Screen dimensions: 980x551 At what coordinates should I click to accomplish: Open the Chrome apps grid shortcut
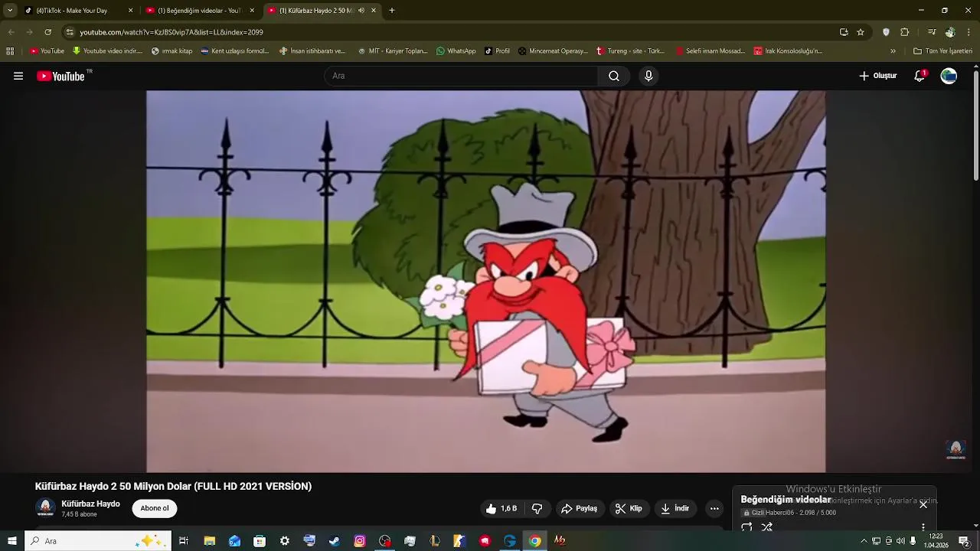click(x=10, y=51)
